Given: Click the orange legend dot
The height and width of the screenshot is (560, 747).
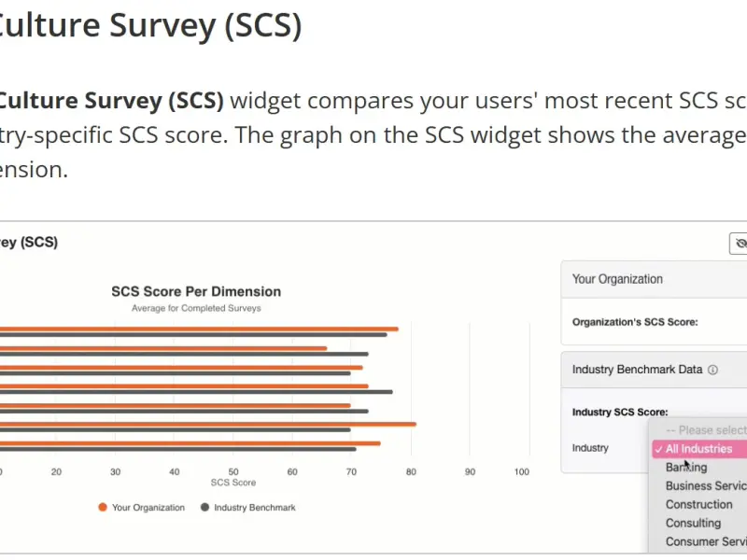Looking at the screenshot, I should click(x=102, y=508).
